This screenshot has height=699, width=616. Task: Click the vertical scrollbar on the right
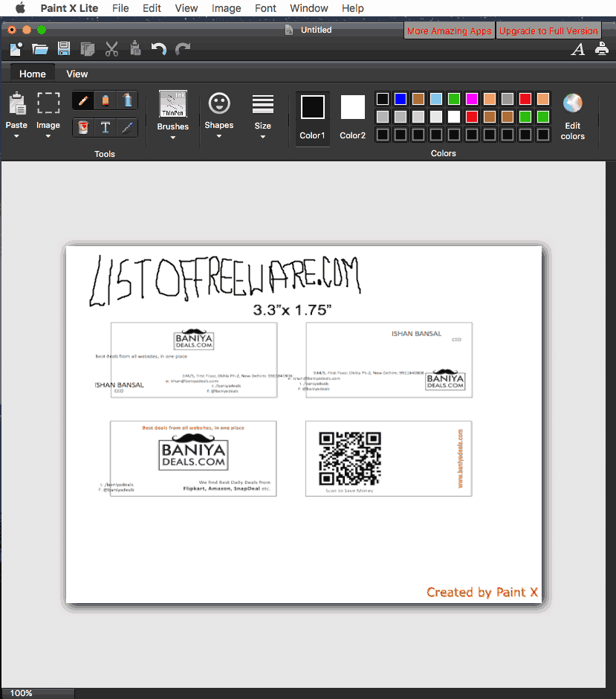point(611,424)
